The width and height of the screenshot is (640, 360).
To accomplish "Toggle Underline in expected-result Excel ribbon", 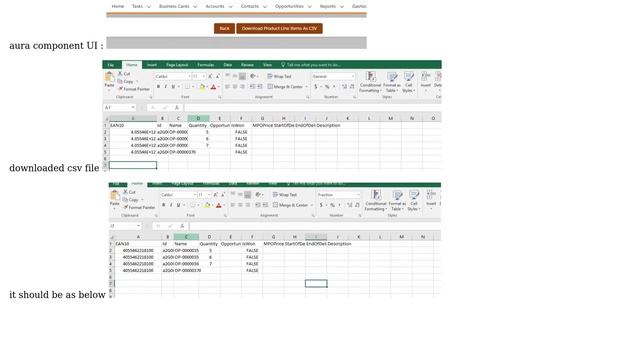I will [178, 205].
